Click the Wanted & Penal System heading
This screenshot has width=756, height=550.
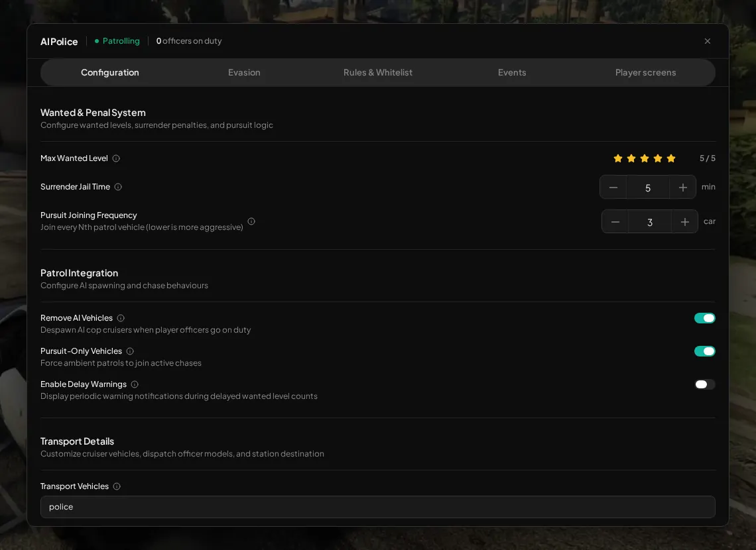(93, 113)
